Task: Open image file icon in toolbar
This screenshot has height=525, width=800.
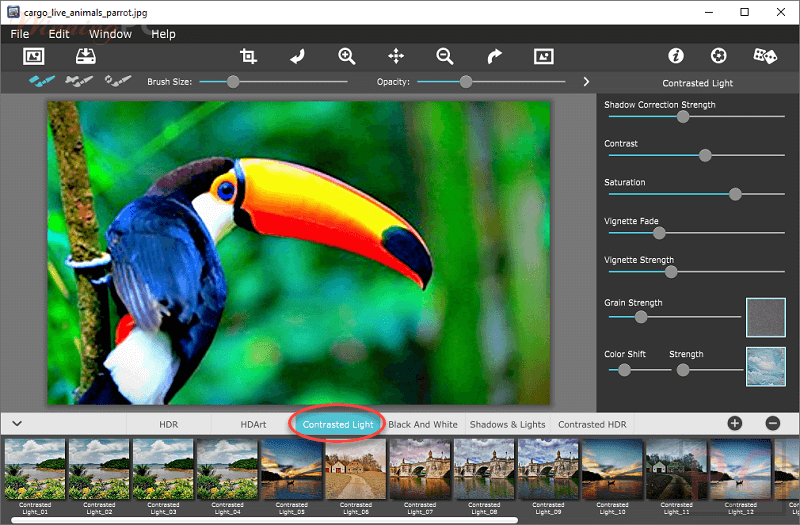Action: (x=34, y=56)
